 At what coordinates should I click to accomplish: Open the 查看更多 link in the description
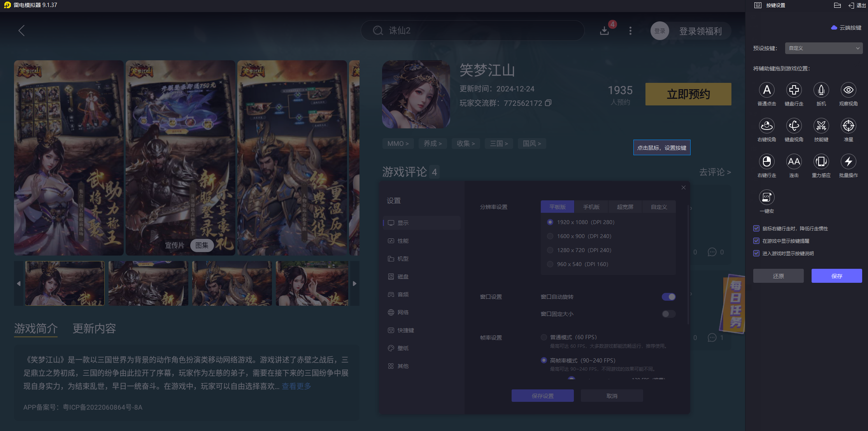(296, 386)
